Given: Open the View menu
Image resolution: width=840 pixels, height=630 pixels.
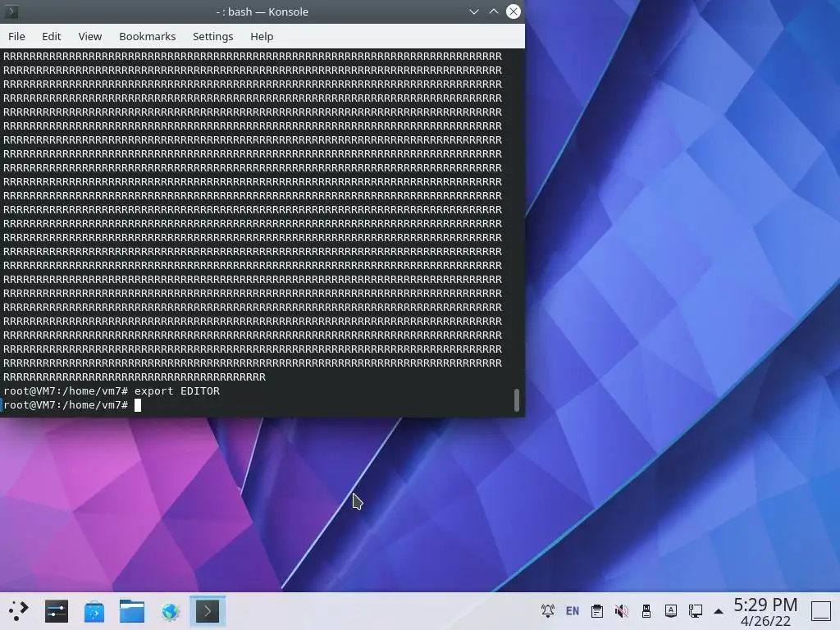Looking at the screenshot, I should (x=90, y=36).
